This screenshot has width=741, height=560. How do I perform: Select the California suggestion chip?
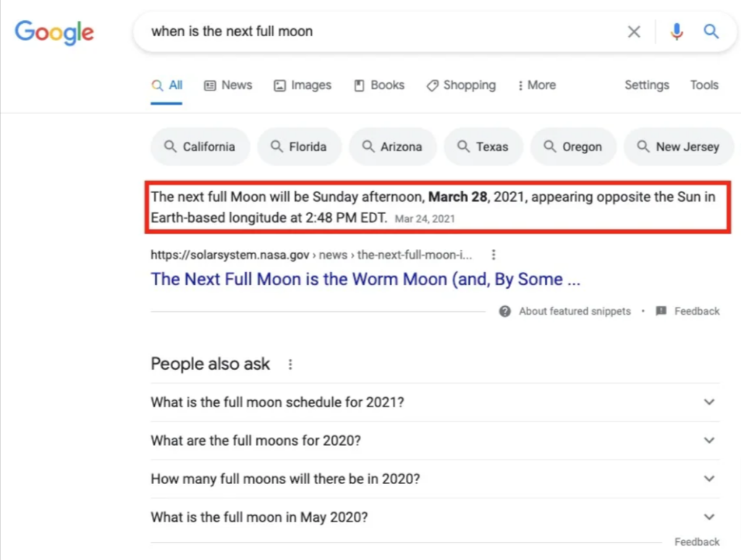pyautogui.click(x=200, y=147)
